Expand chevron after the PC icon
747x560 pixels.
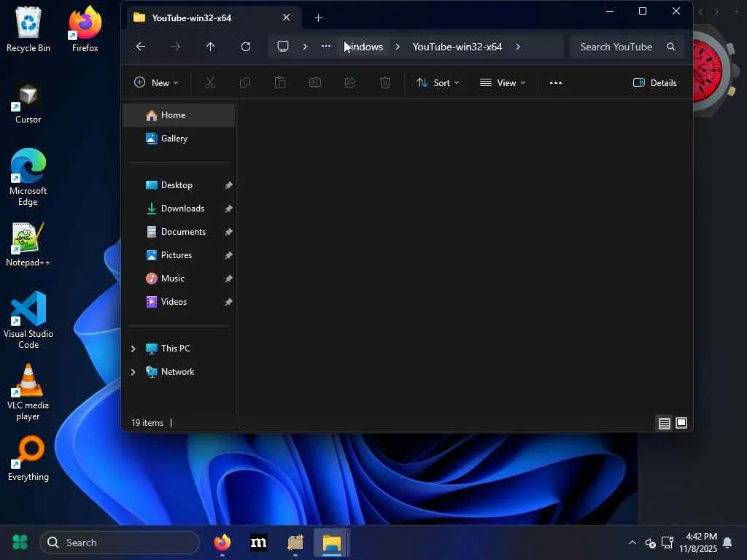(x=305, y=47)
